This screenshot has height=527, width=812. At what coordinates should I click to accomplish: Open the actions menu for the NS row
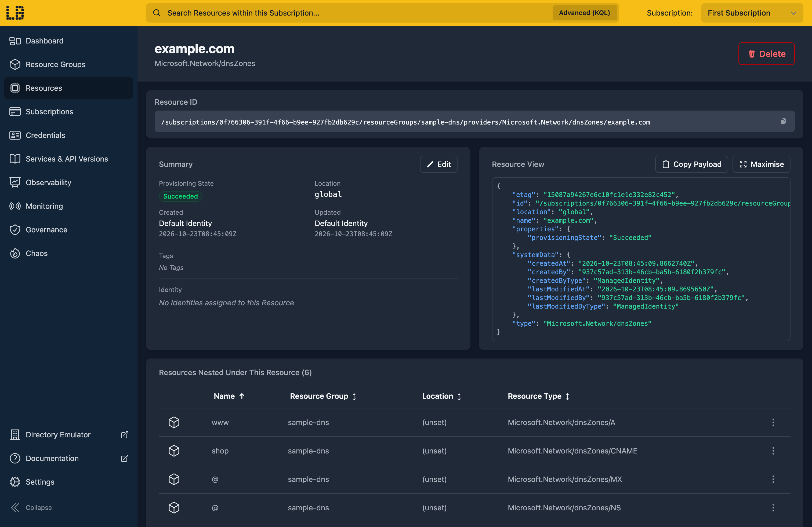[x=773, y=508]
